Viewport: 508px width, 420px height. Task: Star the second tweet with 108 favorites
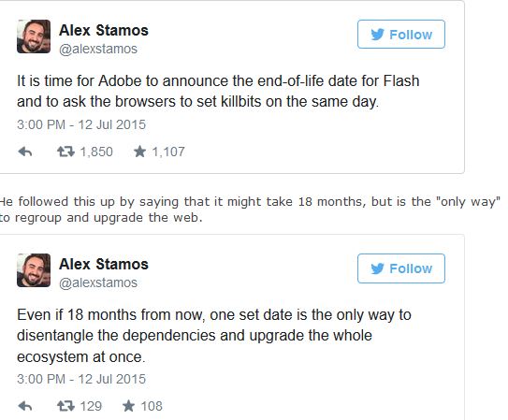click(128, 405)
